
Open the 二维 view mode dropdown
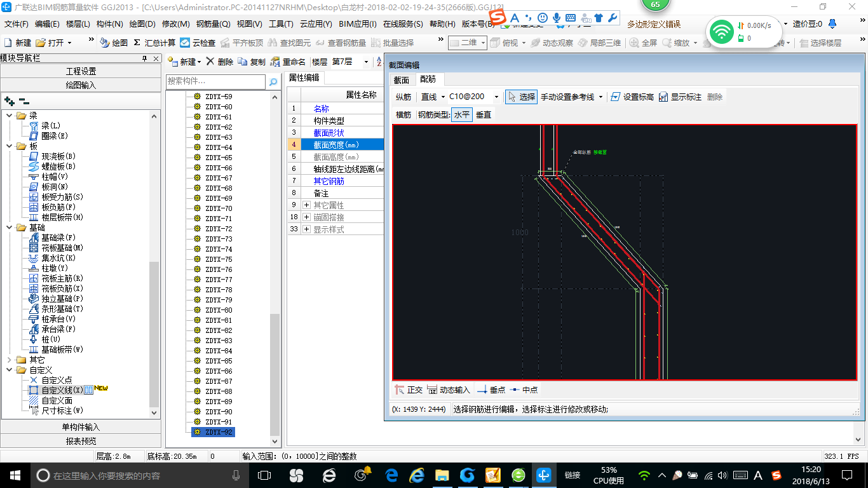[x=483, y=43]
